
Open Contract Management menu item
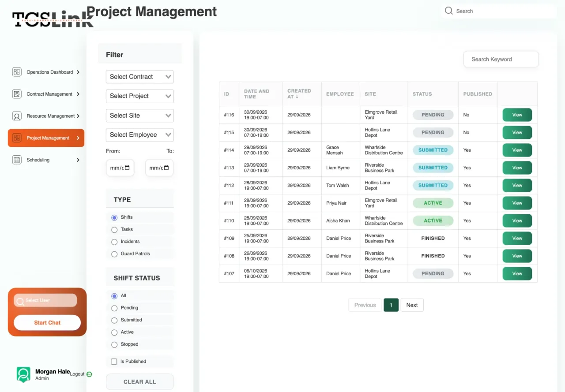click(46, 94)
